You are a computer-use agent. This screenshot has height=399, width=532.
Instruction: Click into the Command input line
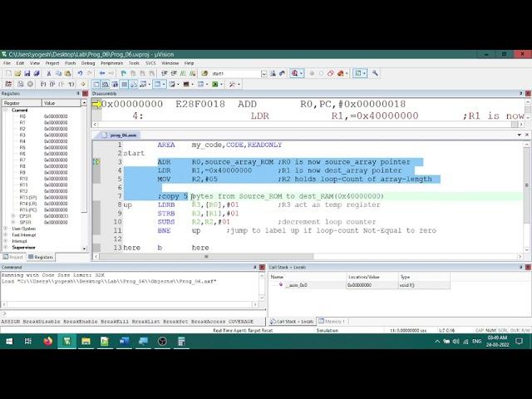[132, 313]
